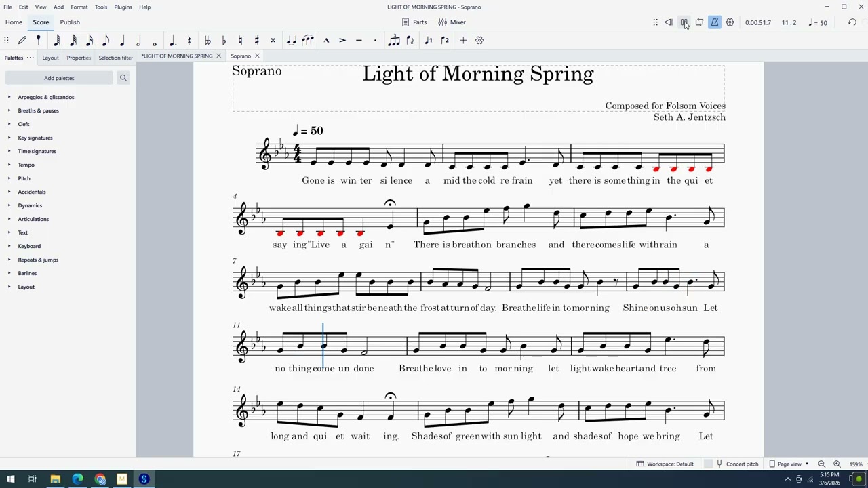Open the File menu

tap(8, 7)
